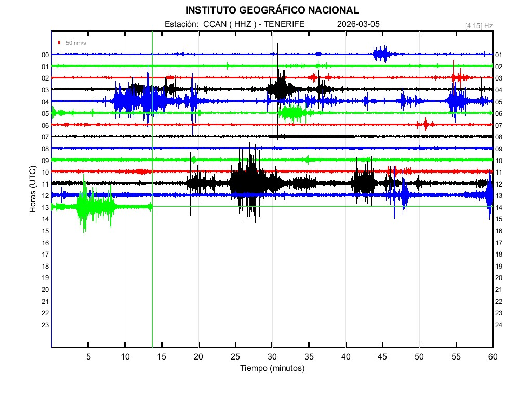Click the 45 minute tick label

(382, 356)
